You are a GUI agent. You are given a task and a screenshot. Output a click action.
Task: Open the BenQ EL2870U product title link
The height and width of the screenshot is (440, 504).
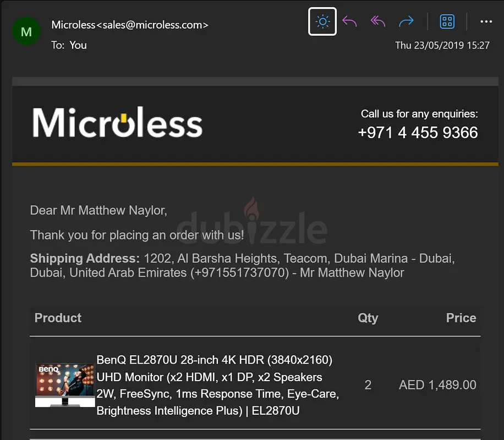click(x=217, y=385)
